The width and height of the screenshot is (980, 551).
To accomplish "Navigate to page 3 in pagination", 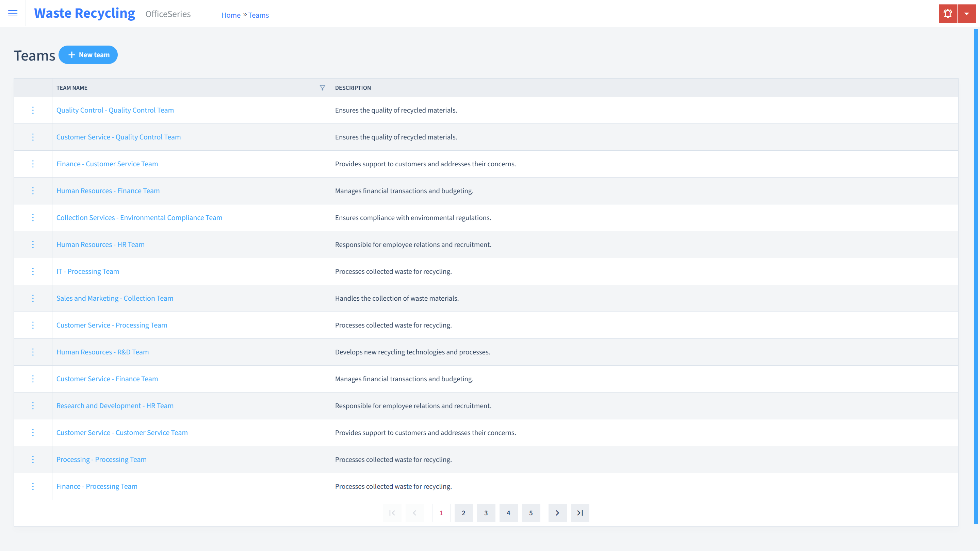I will [x=486, y=513].
